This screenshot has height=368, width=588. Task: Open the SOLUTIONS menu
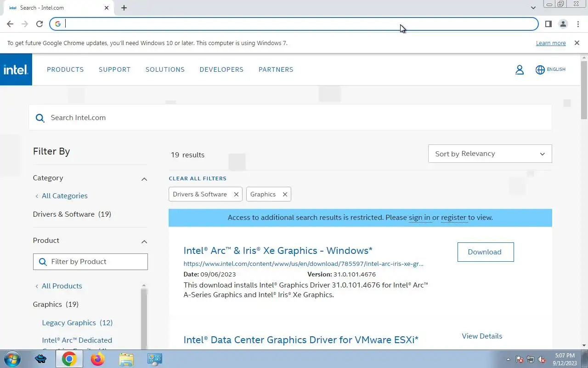[x=165, y=69]
